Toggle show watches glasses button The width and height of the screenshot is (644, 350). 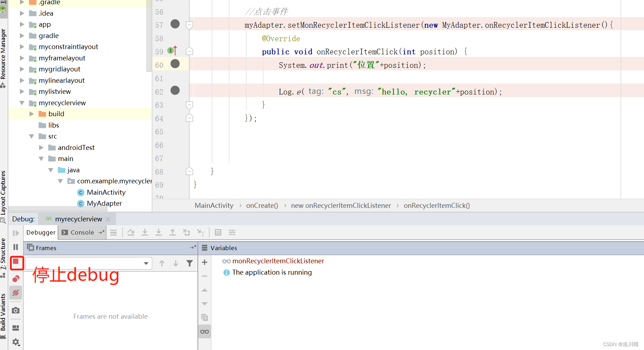[x=205, y=332]
